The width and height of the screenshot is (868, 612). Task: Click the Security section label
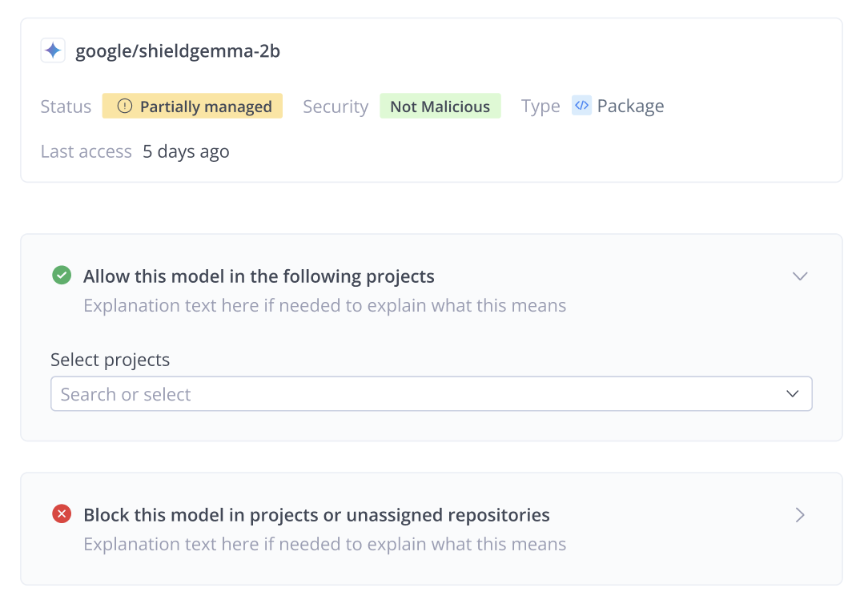(x=336, y=106)
